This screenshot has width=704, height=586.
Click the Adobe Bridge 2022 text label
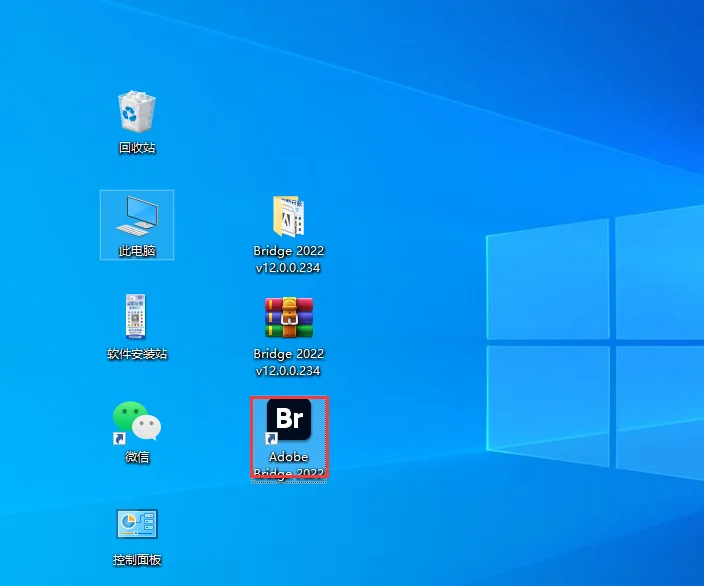(x=289, y=465)
